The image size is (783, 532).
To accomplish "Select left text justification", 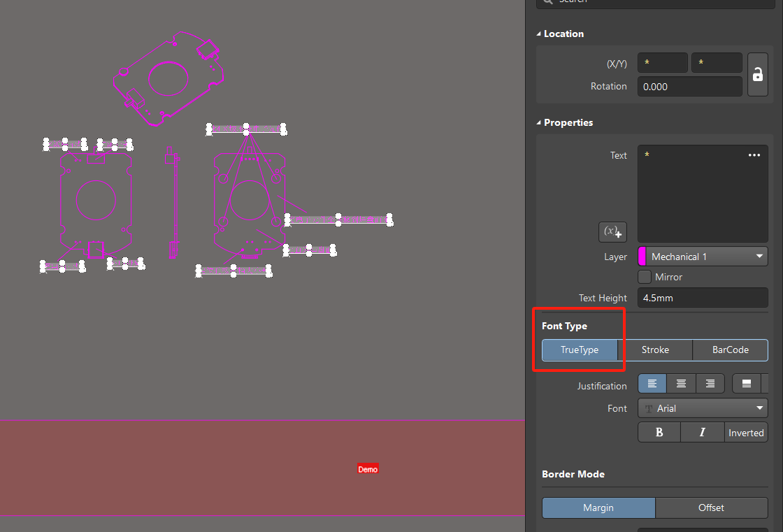I will click(x=652, y=384).
